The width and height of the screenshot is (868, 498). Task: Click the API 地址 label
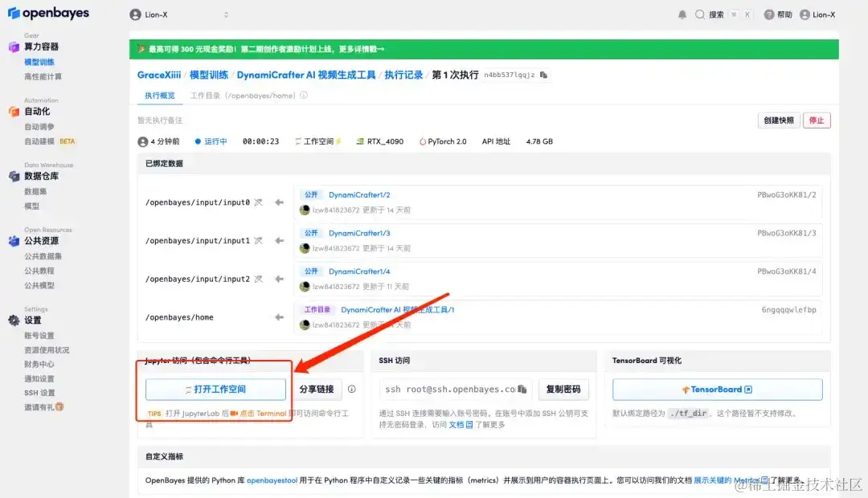[496, 141]
